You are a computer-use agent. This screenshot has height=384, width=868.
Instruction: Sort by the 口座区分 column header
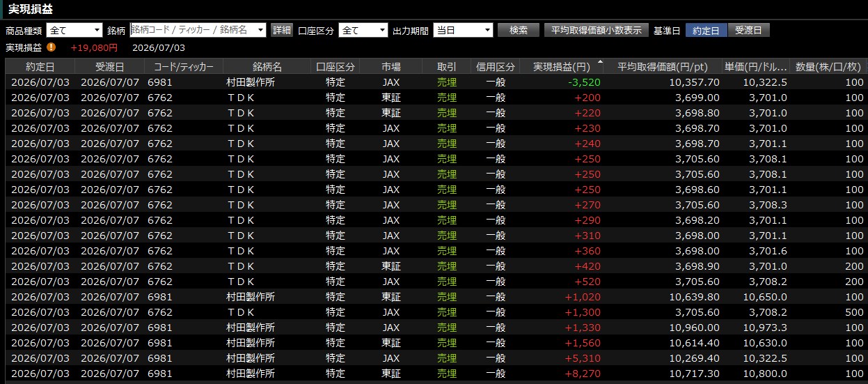tap(336, 67)
